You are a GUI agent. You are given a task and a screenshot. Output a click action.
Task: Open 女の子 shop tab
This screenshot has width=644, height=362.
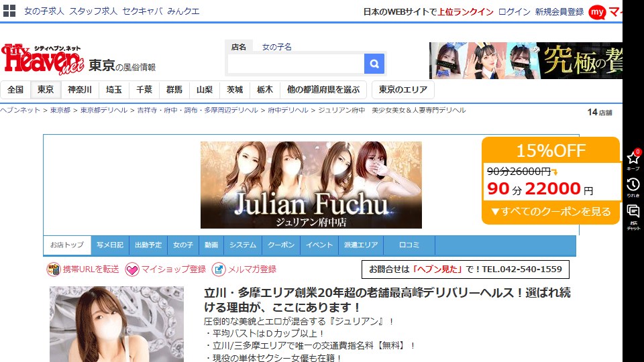click(x=183, y=245)
